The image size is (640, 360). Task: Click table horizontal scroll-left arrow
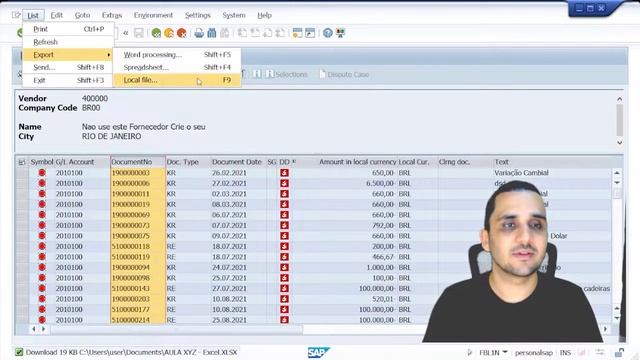click(33, 329)
